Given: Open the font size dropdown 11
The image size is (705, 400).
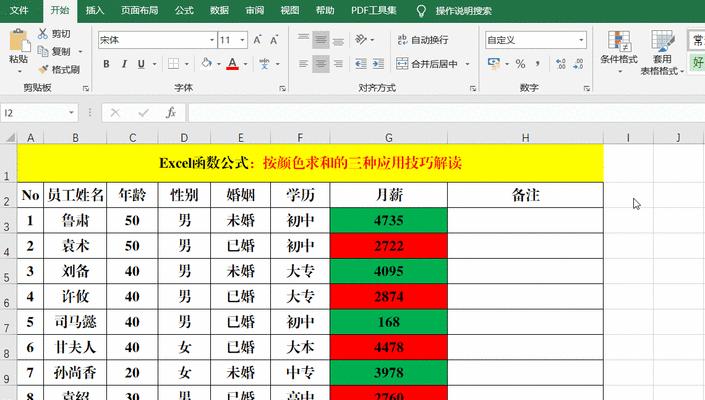Looking at the screenshot, I should tap(242, 40).
